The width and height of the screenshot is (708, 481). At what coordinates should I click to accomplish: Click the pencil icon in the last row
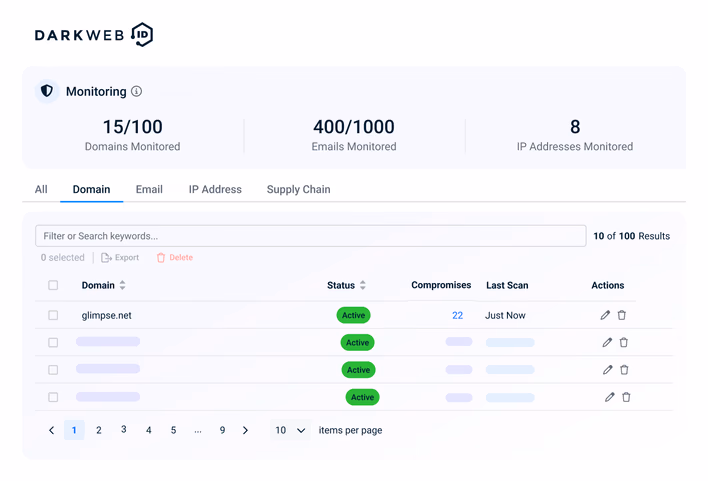(610, 397)
